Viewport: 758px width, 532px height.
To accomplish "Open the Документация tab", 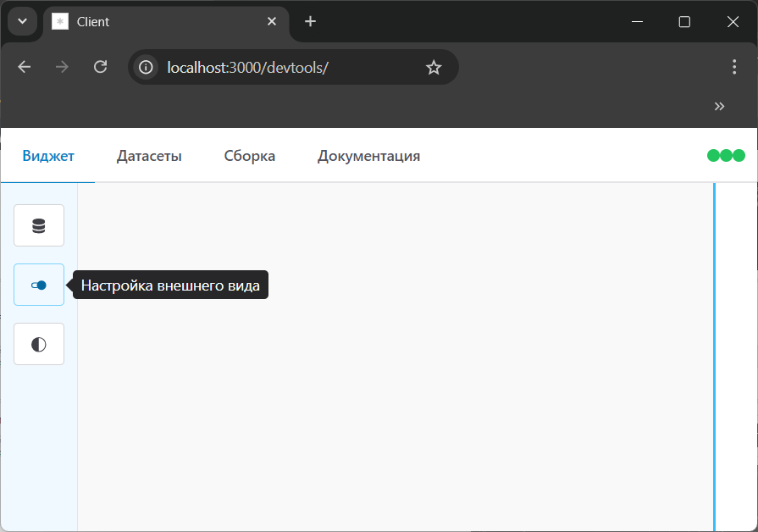I will (368, 156).
